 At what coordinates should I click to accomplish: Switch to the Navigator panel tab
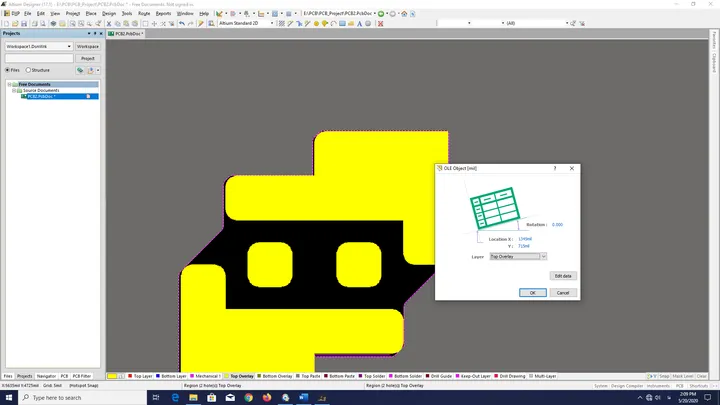pos(46,376)
